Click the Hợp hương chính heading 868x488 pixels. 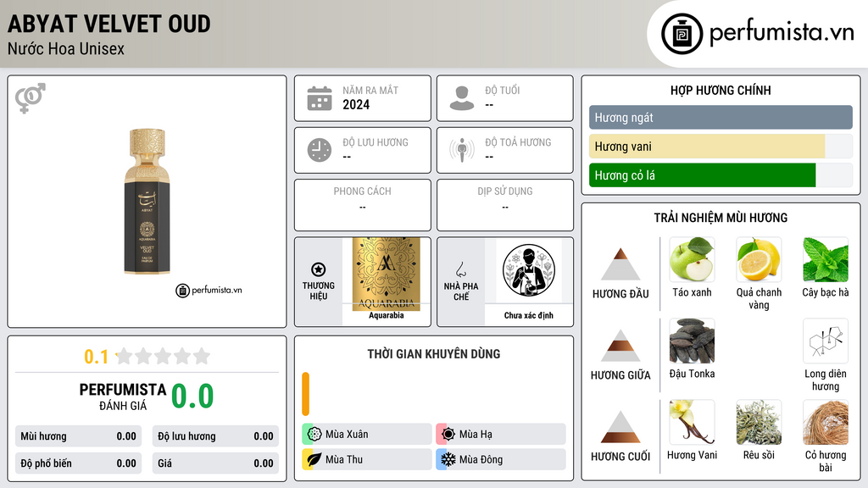tap(721, 90)
